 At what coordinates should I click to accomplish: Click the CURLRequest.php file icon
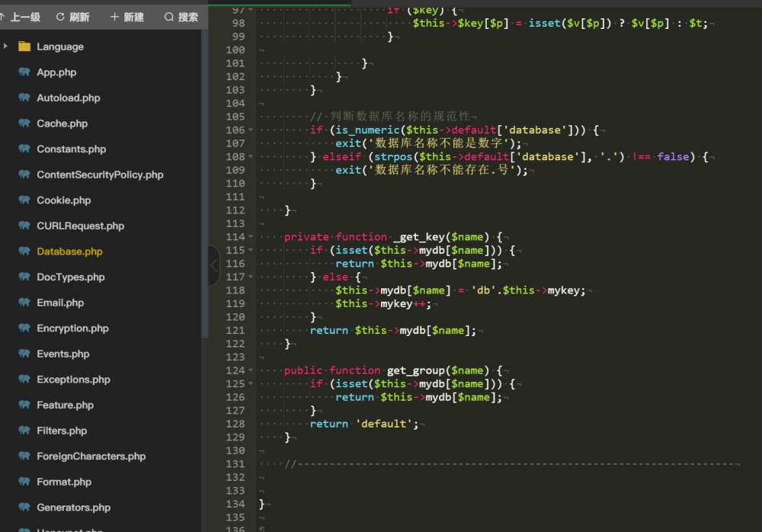(24, 226)
